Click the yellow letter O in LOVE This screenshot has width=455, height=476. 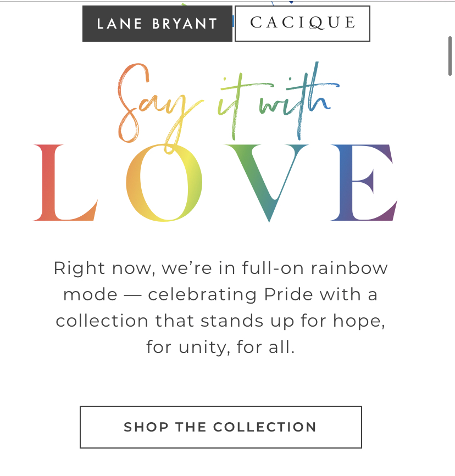(x=164, y=182)
